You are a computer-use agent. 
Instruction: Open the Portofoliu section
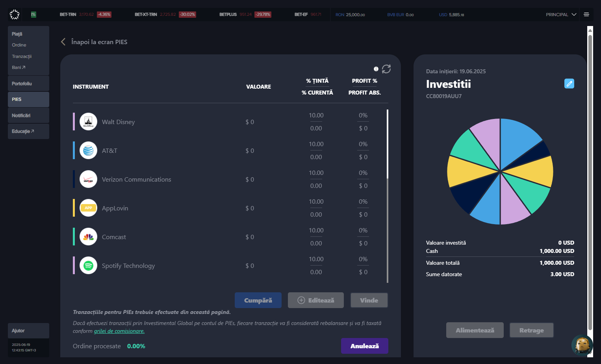tap(28, 84)
